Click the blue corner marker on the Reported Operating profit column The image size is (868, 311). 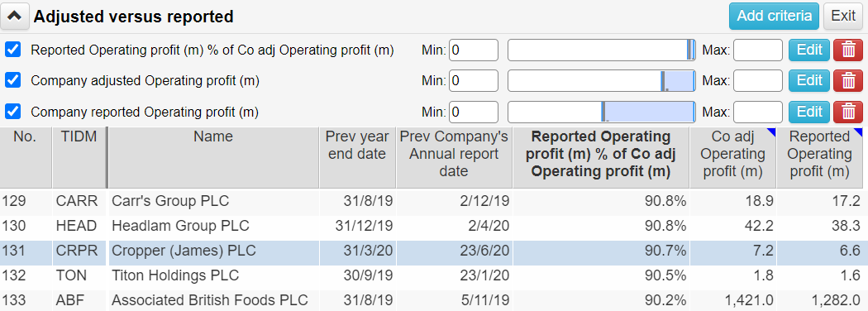pyautogui.click(x=857, y=132)
